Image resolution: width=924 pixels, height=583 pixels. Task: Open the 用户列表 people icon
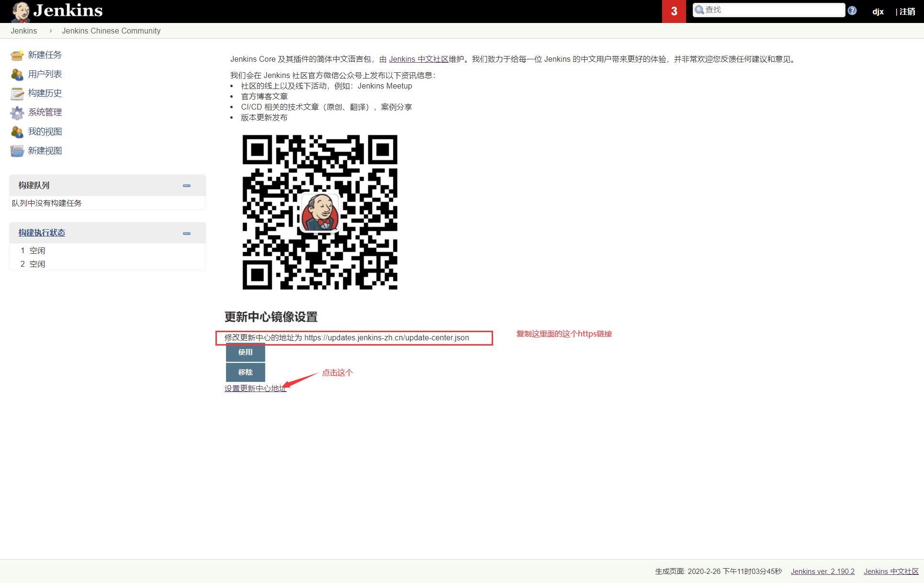coord(17,74)
